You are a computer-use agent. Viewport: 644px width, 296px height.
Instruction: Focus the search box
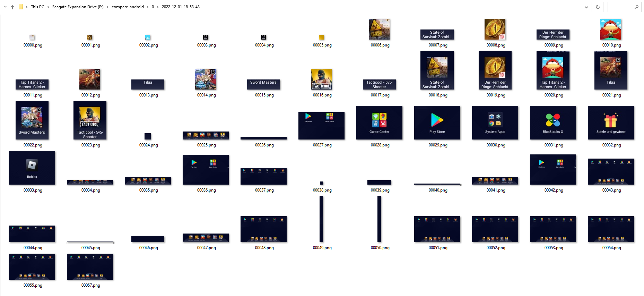(x=624, y=7)
